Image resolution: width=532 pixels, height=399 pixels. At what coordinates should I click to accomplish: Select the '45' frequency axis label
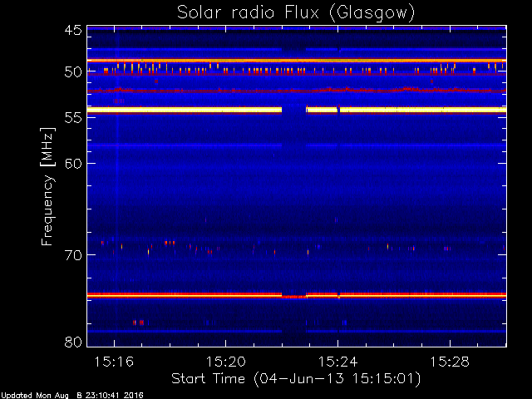click(74, 30)
